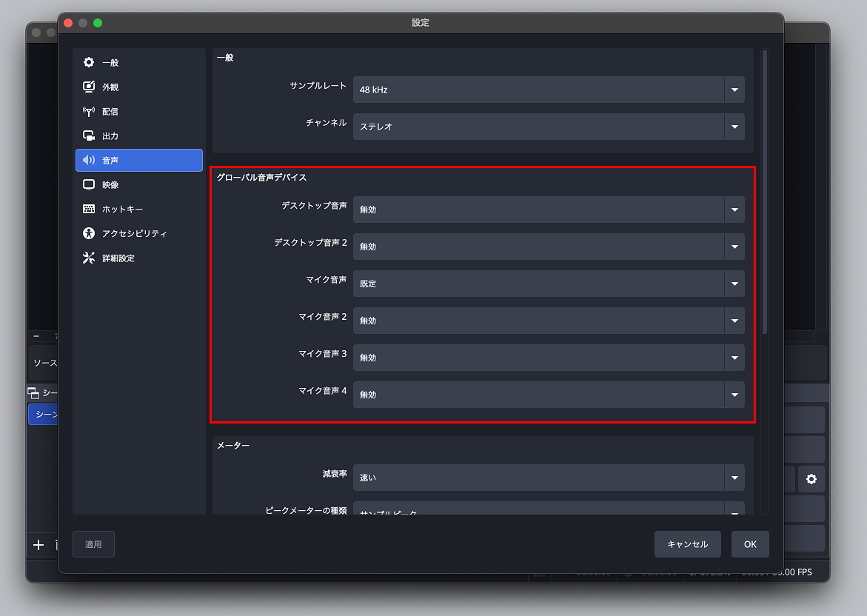This screenshot has width=867, height=616.
Task: Click the plus icon to add scene
Action: (39, 546)
